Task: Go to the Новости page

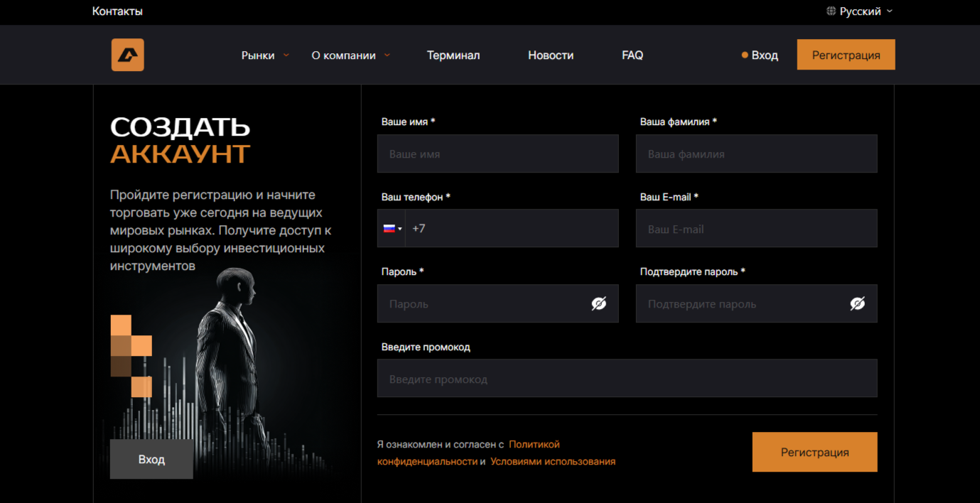Action: (551, 55)
